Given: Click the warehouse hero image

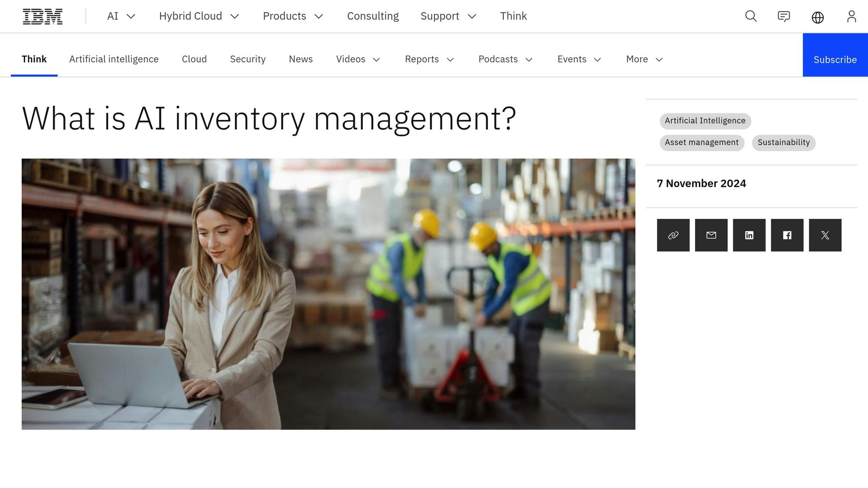Looking at the screenshot, I should tap(328, 294).
